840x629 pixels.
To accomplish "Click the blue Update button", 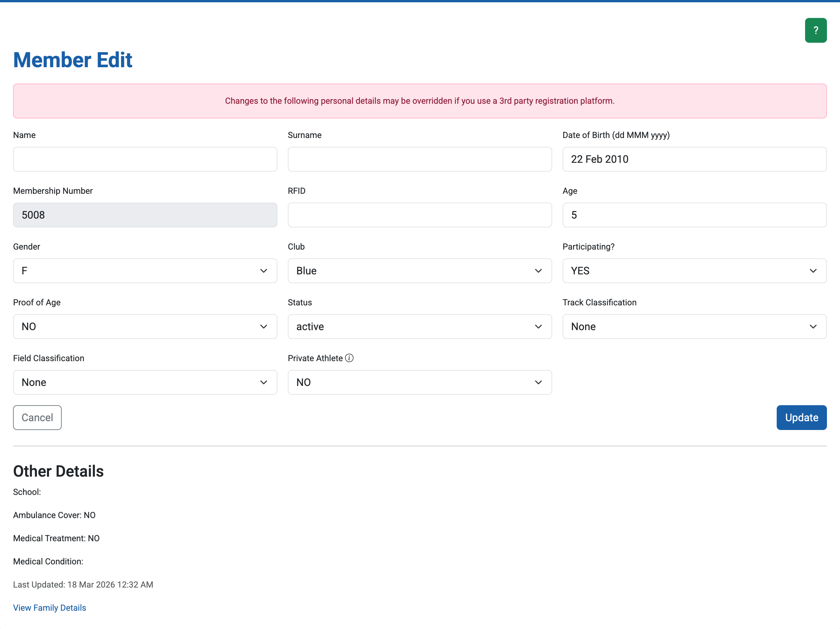I will (x=801, y=418).
